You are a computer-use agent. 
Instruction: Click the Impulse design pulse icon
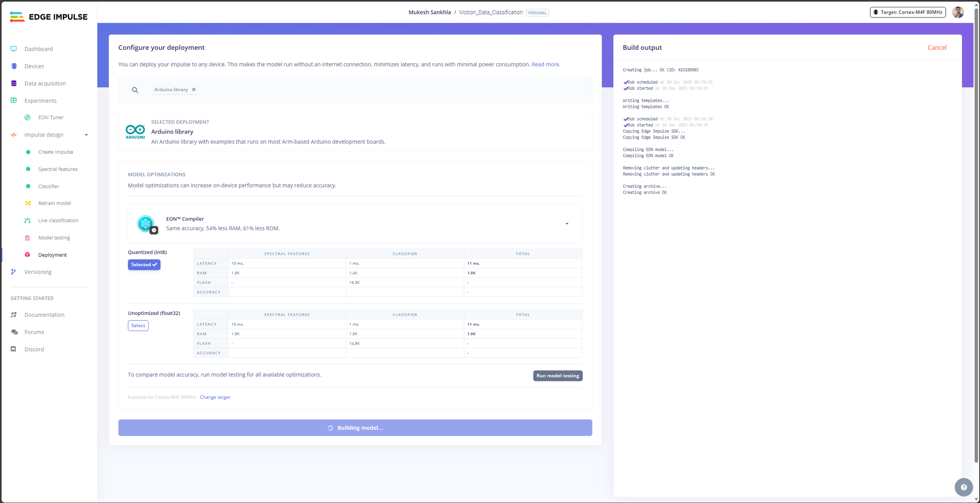(14, 135)
